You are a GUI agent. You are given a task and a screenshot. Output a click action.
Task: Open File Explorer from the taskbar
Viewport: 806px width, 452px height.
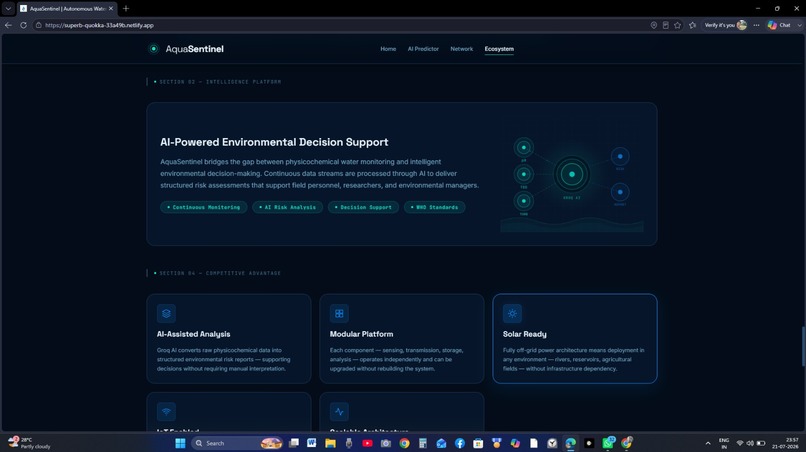(330, 443)
